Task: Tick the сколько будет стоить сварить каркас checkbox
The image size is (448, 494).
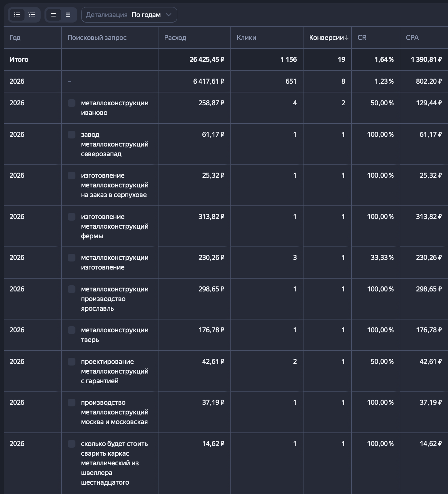Action: [x=72, y=444]
